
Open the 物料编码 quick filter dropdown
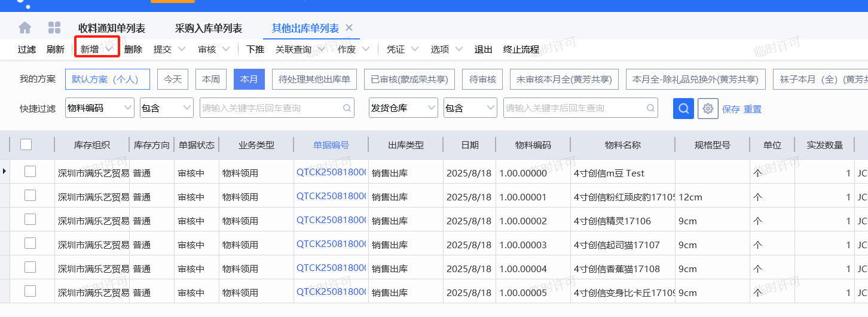(127, 108)
